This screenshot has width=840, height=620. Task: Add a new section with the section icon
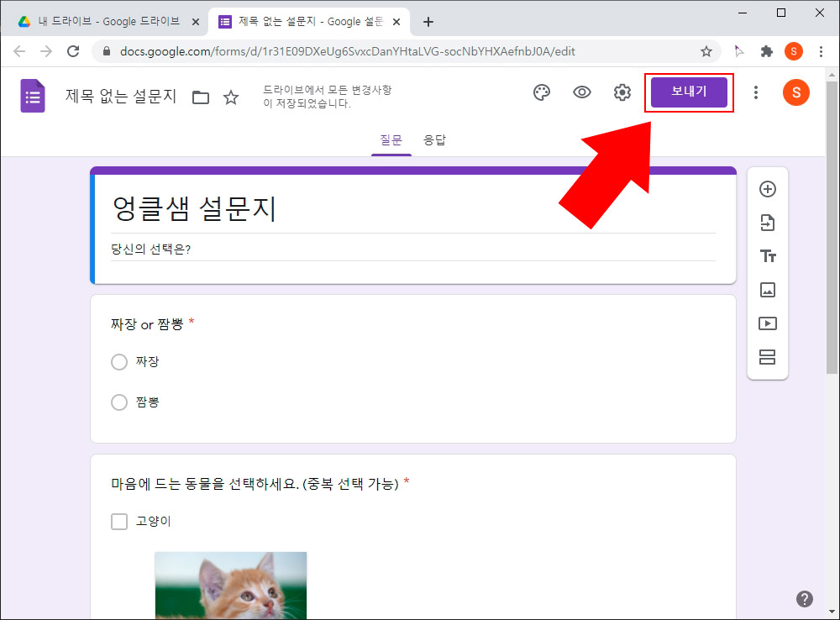(767, 357)
